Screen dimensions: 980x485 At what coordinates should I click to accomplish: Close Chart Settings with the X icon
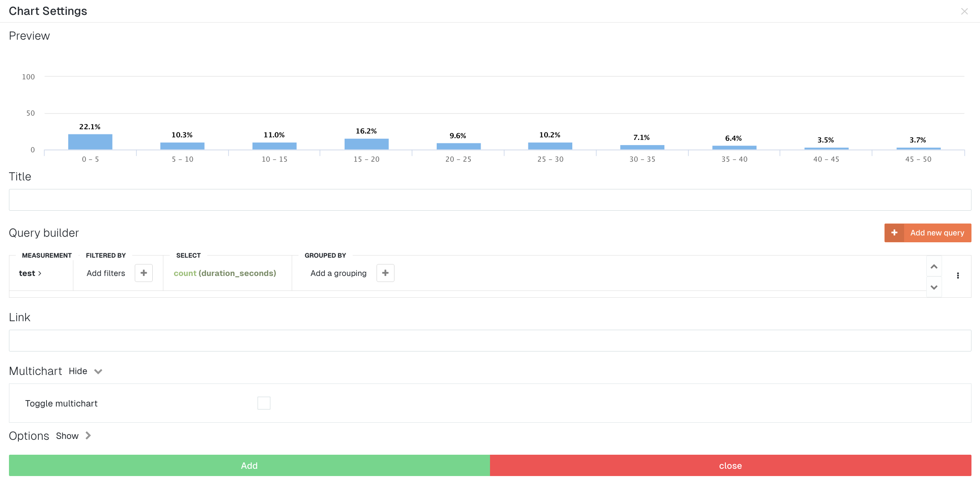click(964, 12)
